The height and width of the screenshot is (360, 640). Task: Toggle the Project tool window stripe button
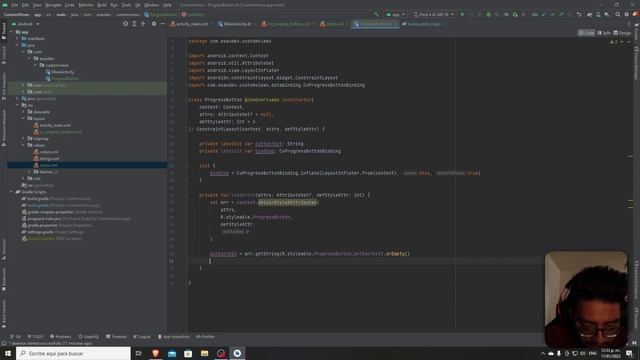(4, 31)
